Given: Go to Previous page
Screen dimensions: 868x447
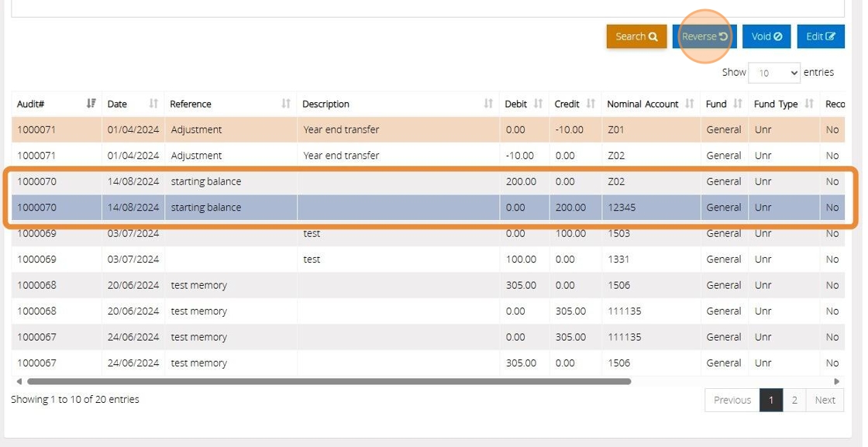Looking at the screenshot, I should 732,400.
